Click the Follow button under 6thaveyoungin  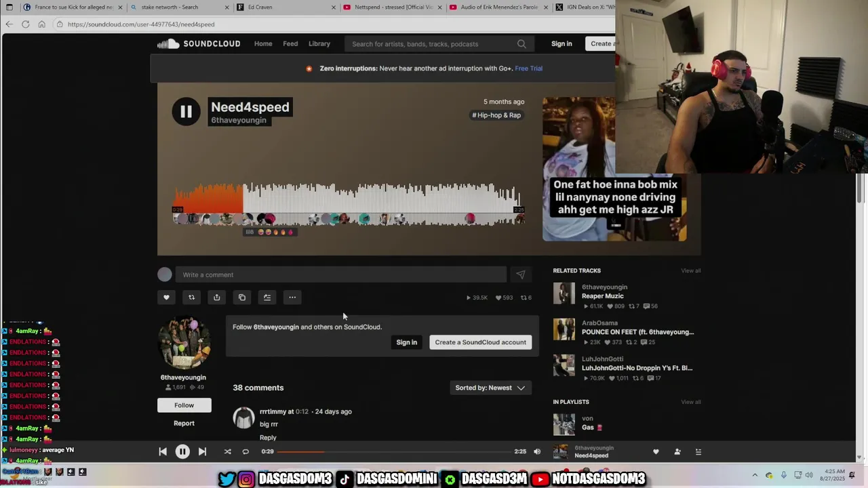tap(184, 405)
